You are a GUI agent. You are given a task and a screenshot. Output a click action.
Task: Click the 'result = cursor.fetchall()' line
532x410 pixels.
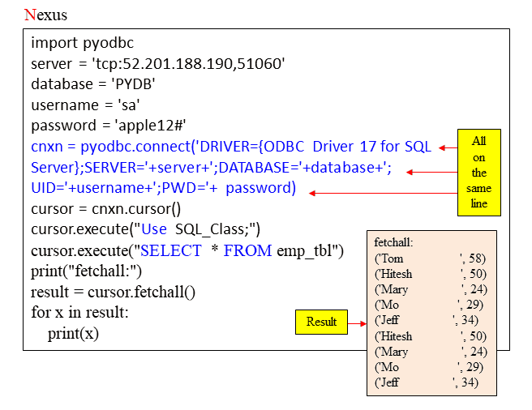114,292
